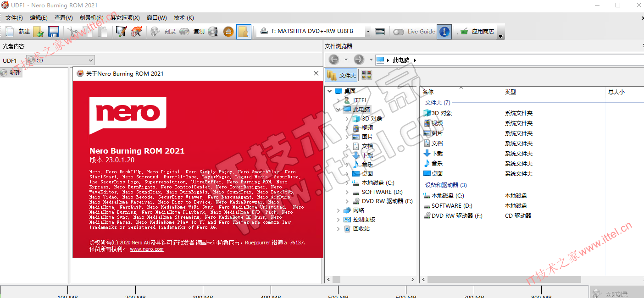Click the 刻录 burn disc button
Image resolution: width=644 pixels, height=298 pixels.
coord(164,32)
